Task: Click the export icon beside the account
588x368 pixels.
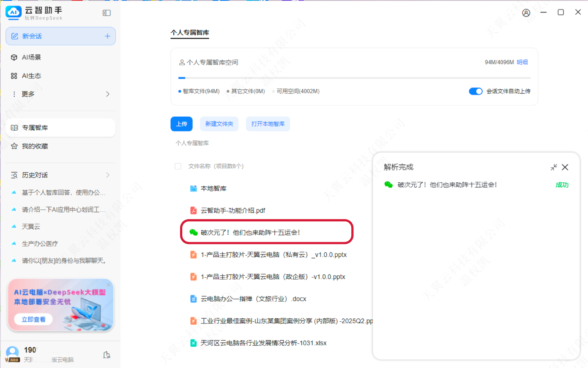Action: pyautogui.click(x=107, y=355)
